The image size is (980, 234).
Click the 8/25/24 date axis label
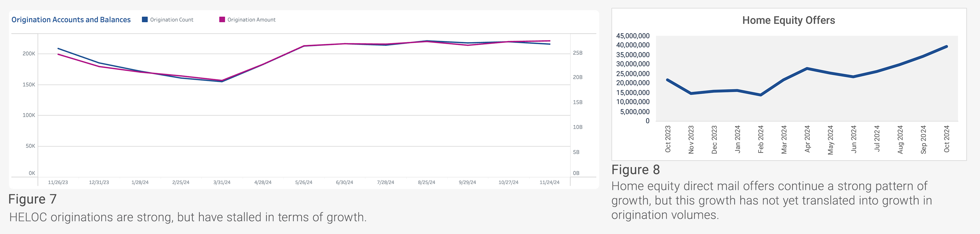pos(427,183)
